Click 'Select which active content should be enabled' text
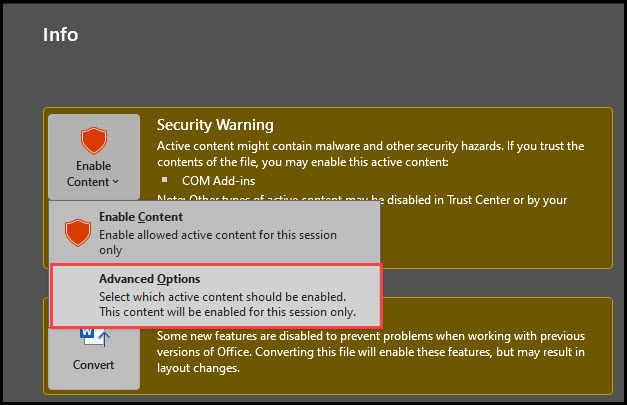 [x=223, y=297]
